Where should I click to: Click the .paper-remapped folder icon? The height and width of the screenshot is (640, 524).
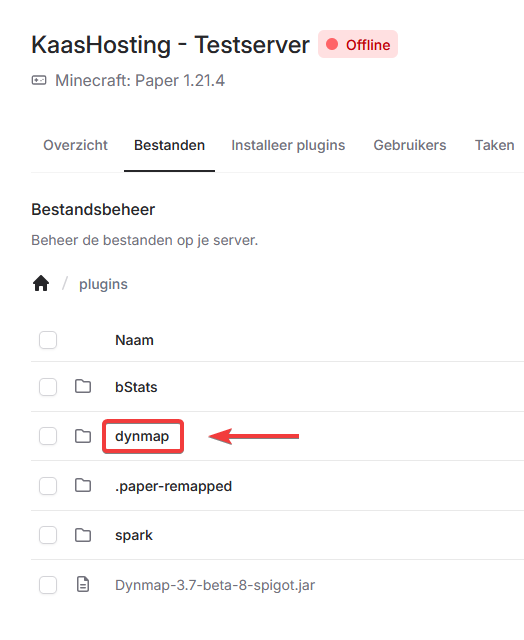tap(83, 486)
